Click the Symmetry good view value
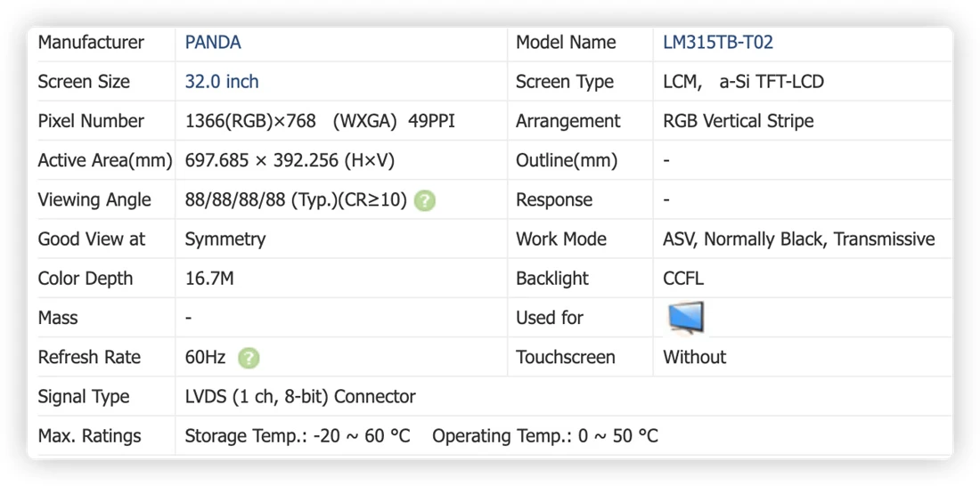 coord(225,239)
